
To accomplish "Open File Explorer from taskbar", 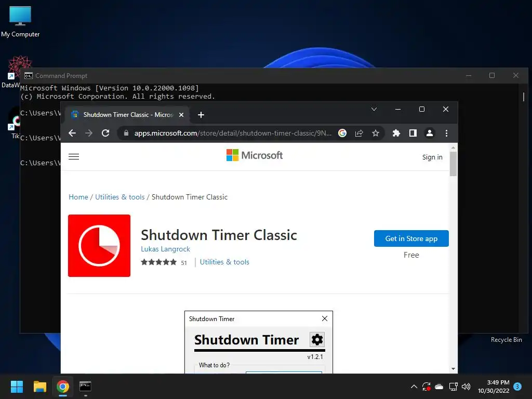I will 39,387.
